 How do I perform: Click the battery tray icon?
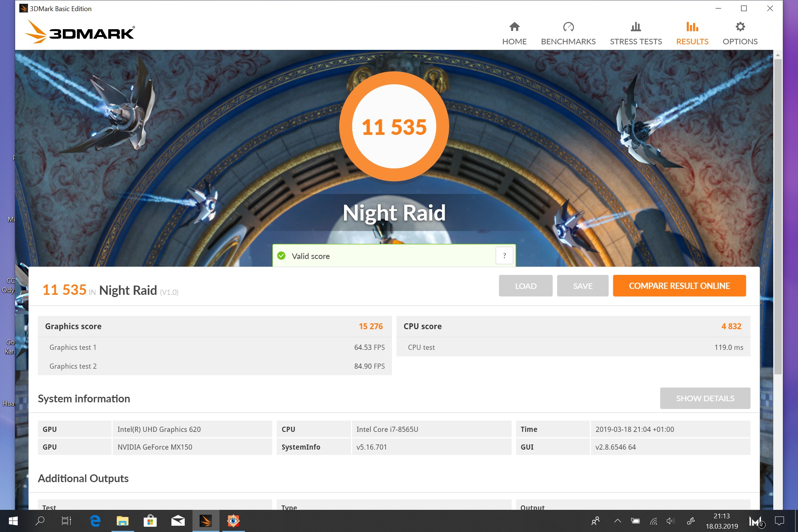(x=635, y=521)
